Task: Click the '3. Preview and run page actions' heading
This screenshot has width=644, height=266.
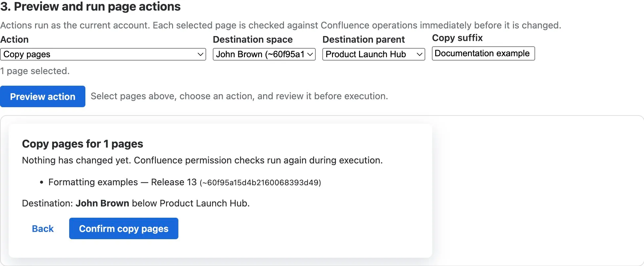Action: (x=90, y=7)
